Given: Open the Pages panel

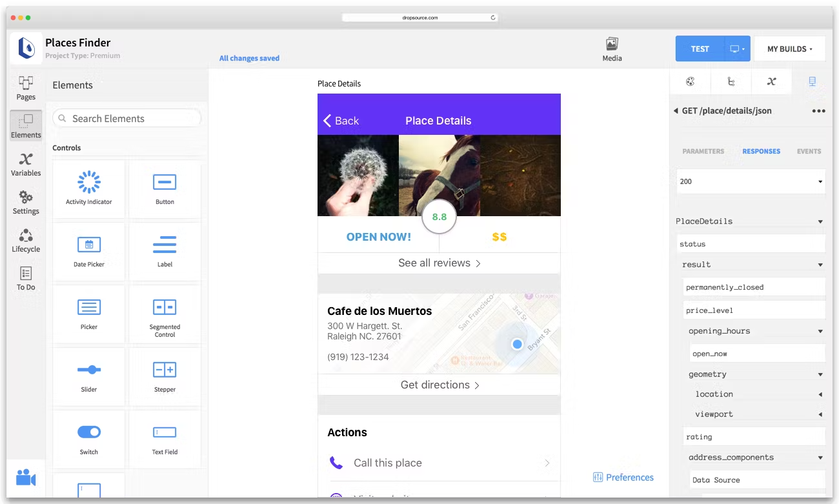Looking at the screenshot, I should click(26, 88).
